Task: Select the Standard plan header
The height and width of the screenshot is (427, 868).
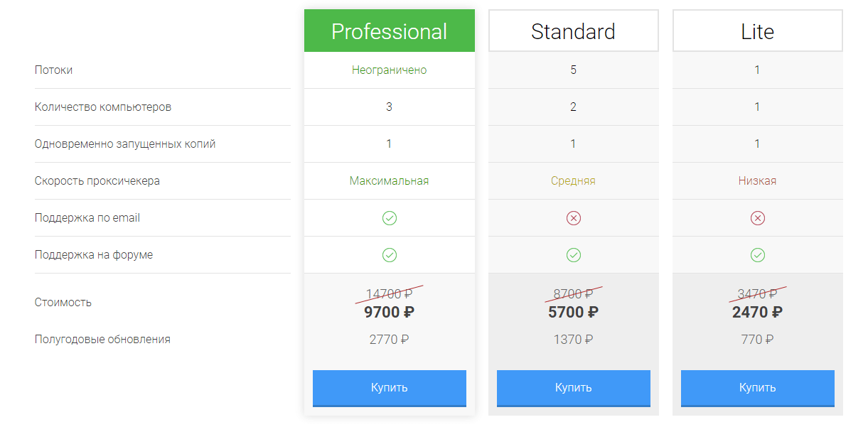Action: tap(574, 31)
